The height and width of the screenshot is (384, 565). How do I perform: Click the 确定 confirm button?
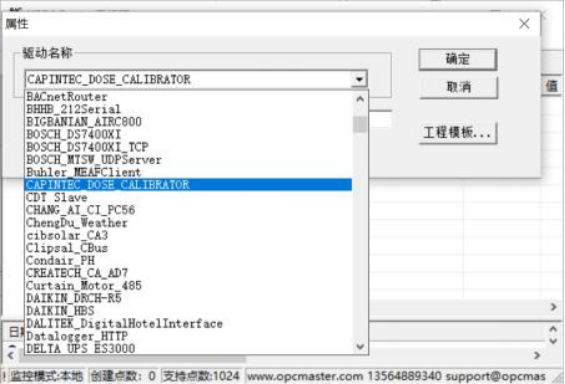pyautogui.click(x=458, y=59)
